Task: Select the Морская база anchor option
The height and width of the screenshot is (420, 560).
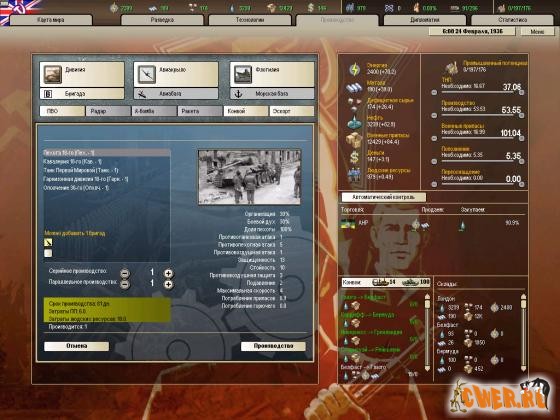Action: pyautogui.click(x=272, y=94)
